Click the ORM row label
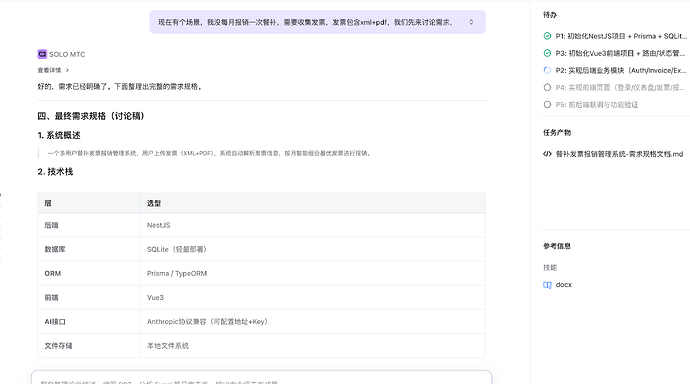690x384 pixels. coord(53,274)
